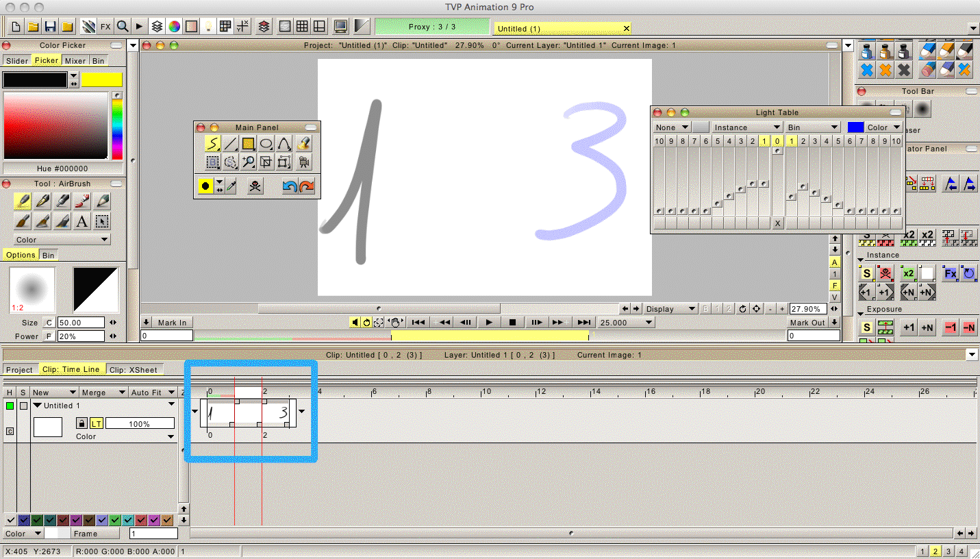The height and width of the screenshot is (559, 980).
Task: Open the Project tab
Action: tap(20, 369)
